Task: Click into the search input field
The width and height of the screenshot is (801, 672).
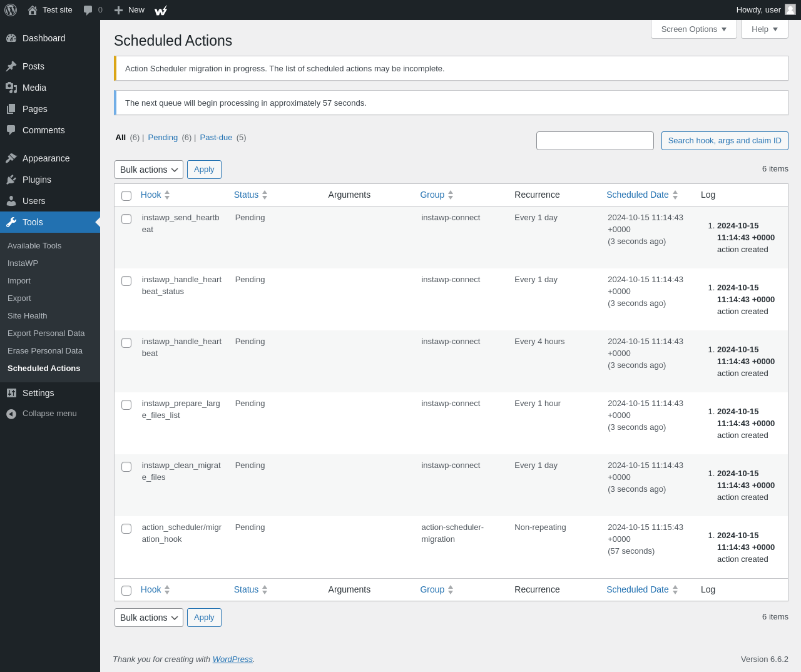Action: (x=595, y=141)
